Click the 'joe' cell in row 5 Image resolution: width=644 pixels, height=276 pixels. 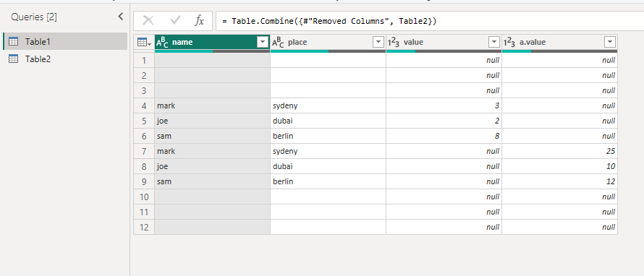pyautogui.click(x=212, y=121)
